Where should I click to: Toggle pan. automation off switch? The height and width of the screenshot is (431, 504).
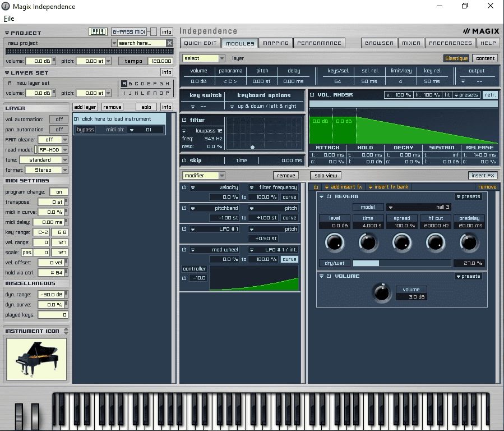(x=59, y=129)
